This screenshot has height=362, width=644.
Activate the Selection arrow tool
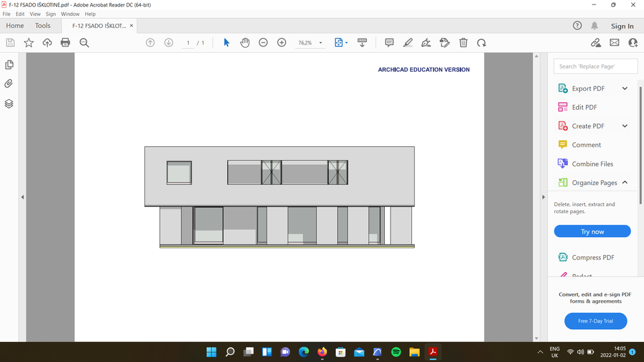(226, 43)
